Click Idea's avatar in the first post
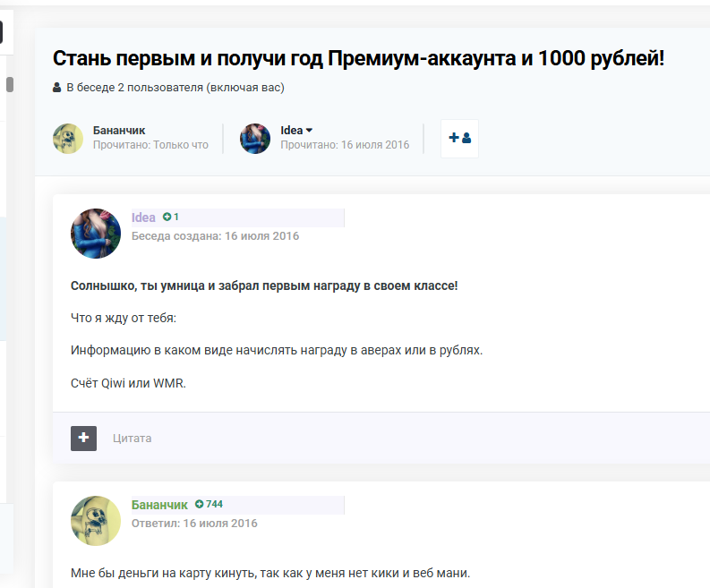This screenshot has width=710, height=588. (x=96, y=234)
